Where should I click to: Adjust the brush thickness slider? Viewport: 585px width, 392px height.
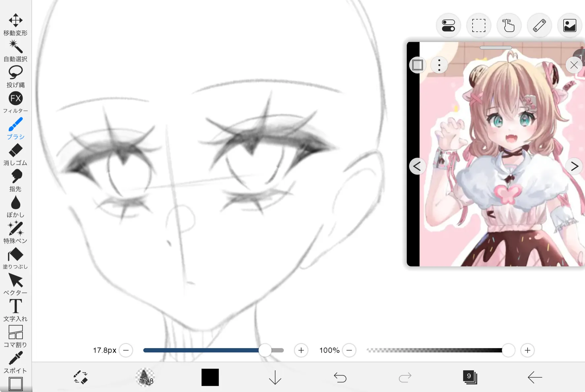tap(213, 350)
